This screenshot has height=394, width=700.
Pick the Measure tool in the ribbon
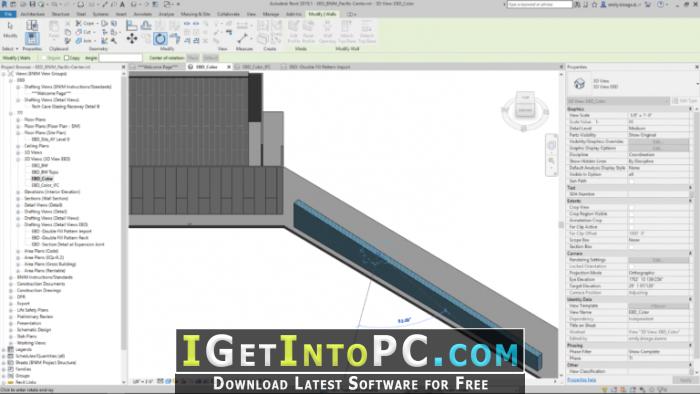pos(242,38)
